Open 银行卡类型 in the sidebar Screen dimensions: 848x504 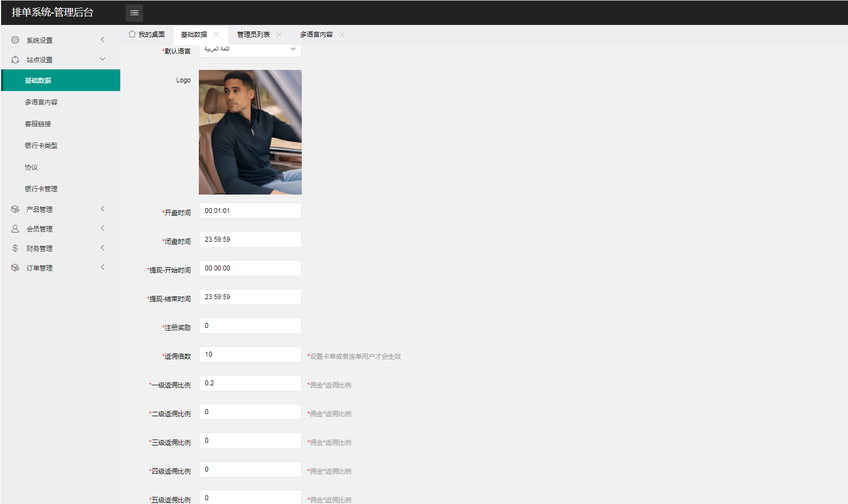[x=41, y=145]
